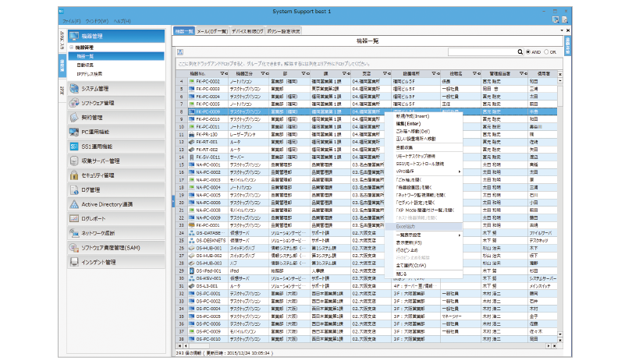Open the Log report (ログレポート) section
The height and width of the screenshot is (364, 632).
(x=116, y=219)
